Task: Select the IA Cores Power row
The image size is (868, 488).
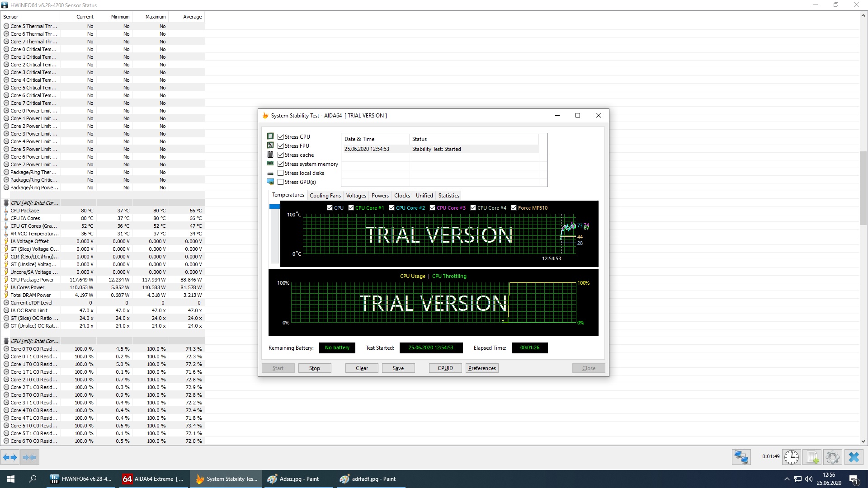Action: [103, 287]
